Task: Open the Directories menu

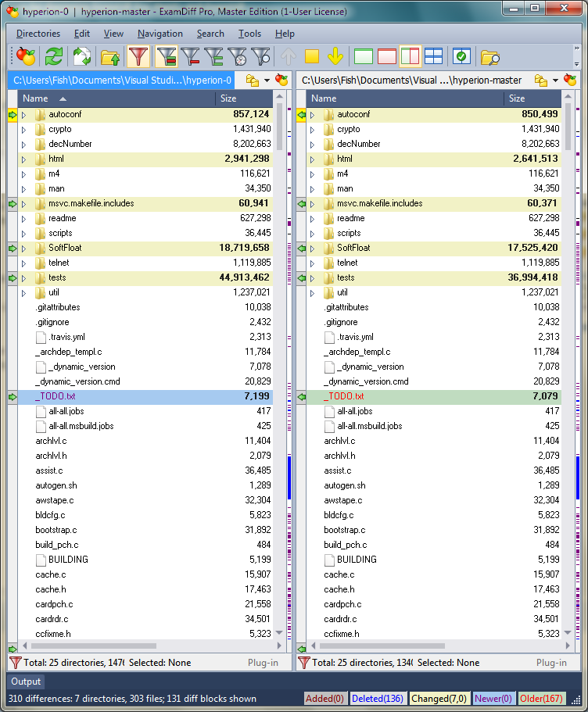Action: coord(38,34)
